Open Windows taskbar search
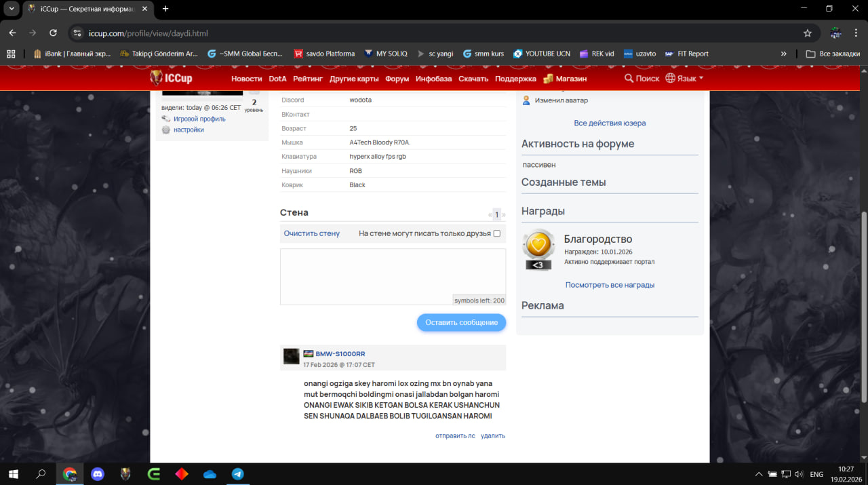 (x=41, y=474)
